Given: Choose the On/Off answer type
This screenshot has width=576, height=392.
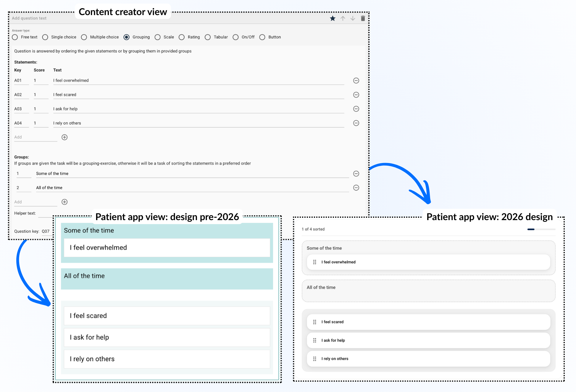Looking at the screenshot, I should tap(235, 37).
